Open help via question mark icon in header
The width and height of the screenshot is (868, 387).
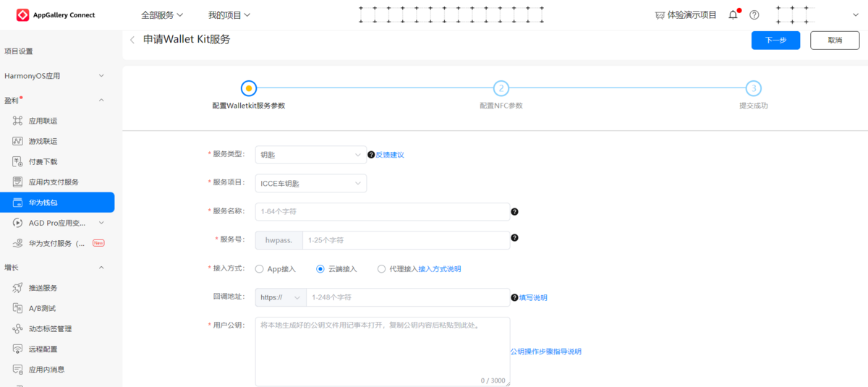(754, 15)
